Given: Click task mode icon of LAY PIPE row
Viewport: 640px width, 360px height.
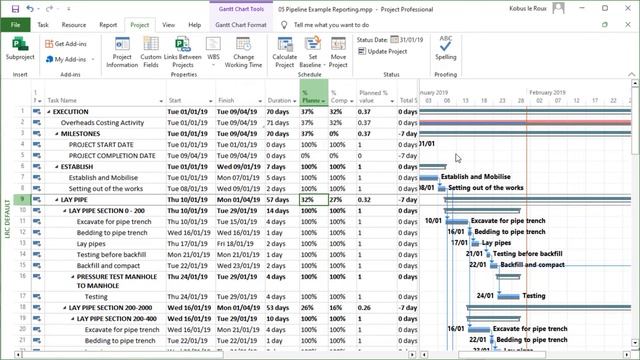Looking at the screenshot, I should tap(37, 200).
